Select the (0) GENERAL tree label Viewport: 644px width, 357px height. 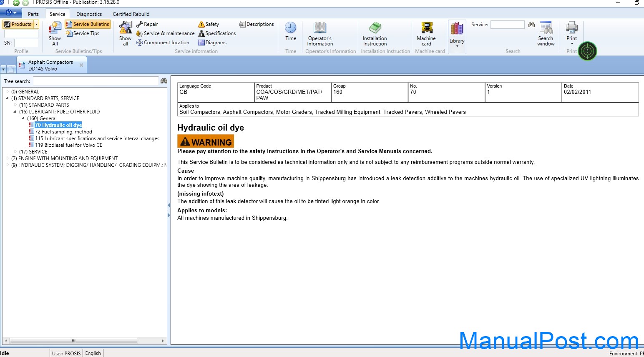click(x=25, y=92)
